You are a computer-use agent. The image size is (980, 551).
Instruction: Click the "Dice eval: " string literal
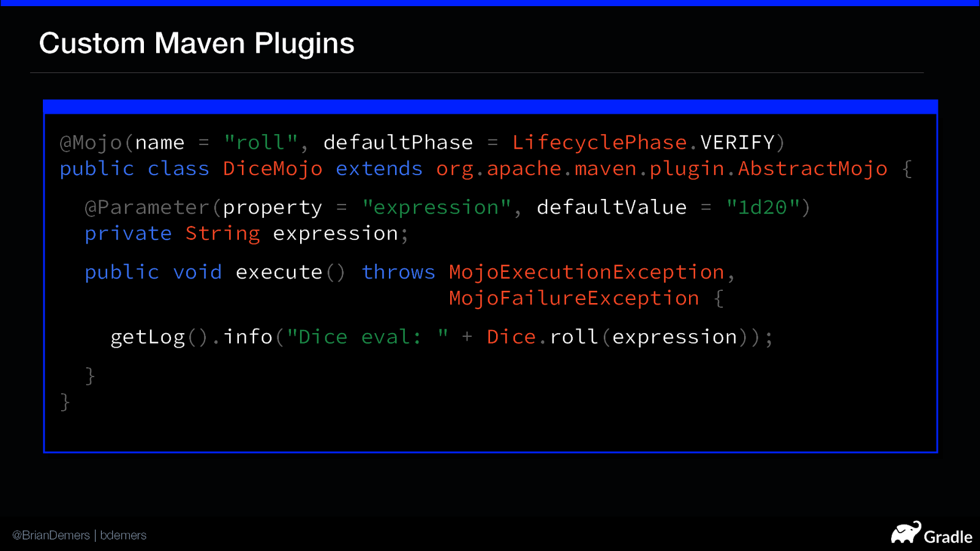tap(367, 337)
